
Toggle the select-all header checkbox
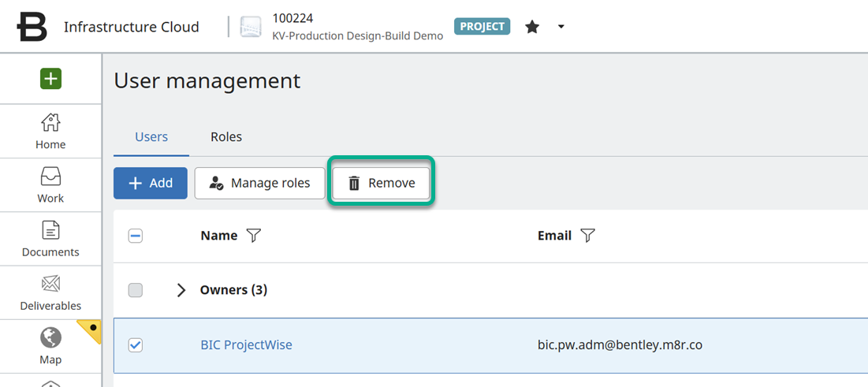coord(136,236)
